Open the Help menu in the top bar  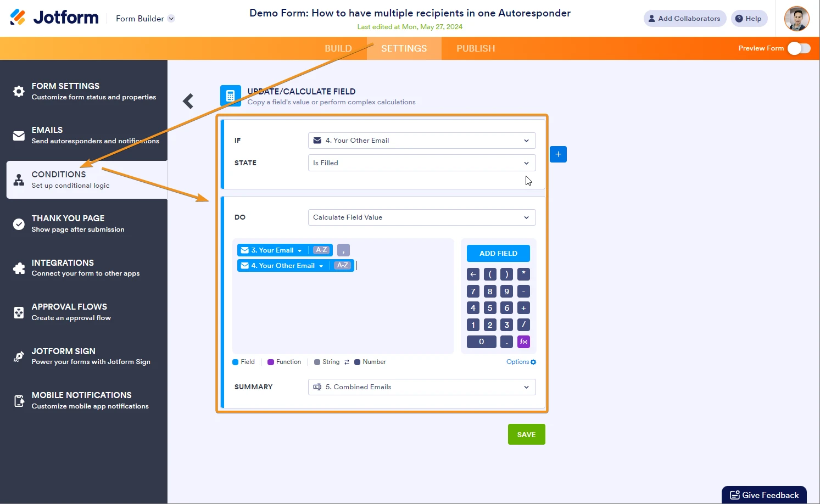click(x=749, y=18)
